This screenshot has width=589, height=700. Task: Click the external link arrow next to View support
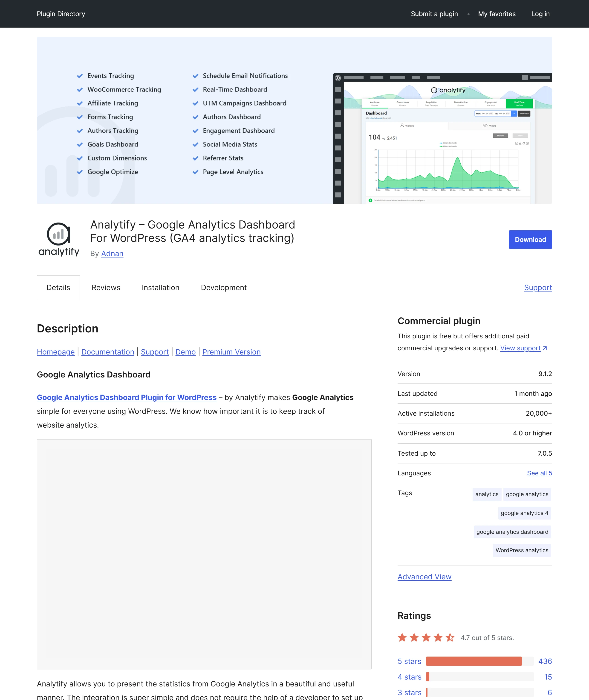coord(545,348)
